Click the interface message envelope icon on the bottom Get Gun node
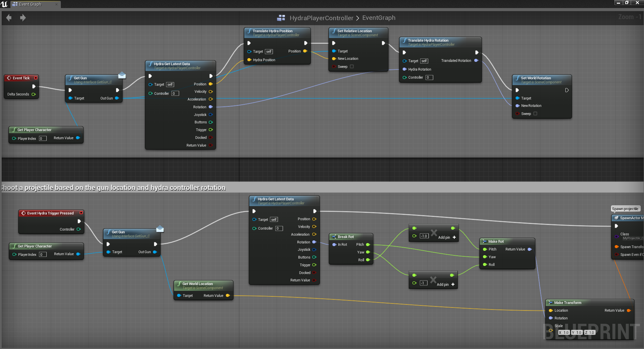This screenshot has width=644, height=349. click(160, 229)
